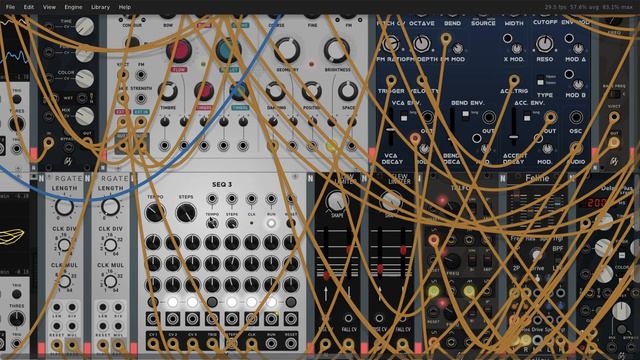Click the large SEQ 3 STEPS knob
The image size is (640, 360).
coord(186,212)
